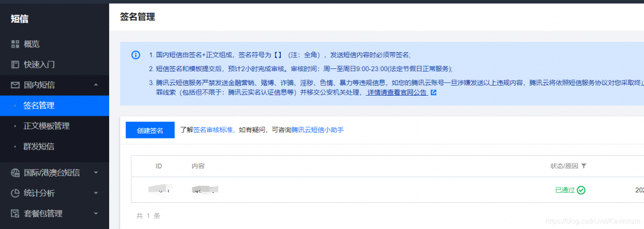Click the 签名管理 page title

pos(137,17)
